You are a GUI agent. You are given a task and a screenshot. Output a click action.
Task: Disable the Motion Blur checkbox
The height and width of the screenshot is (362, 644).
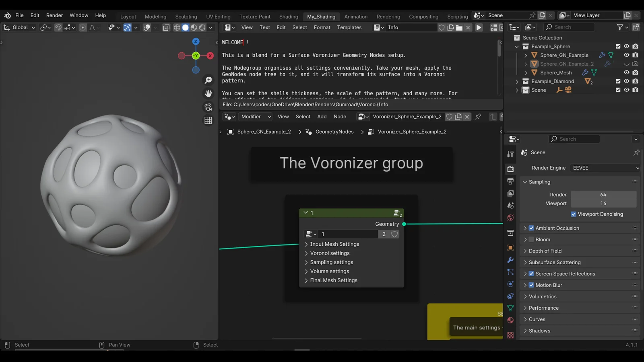tap(531, 285)
